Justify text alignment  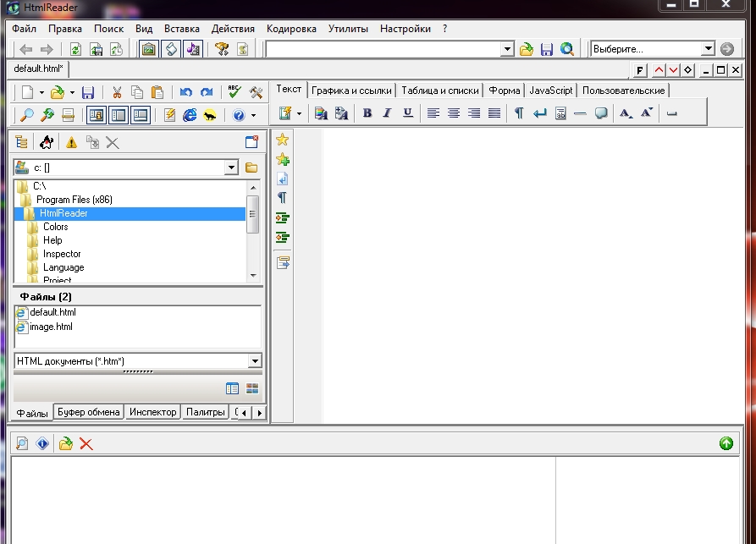click(x=494, y=113)
